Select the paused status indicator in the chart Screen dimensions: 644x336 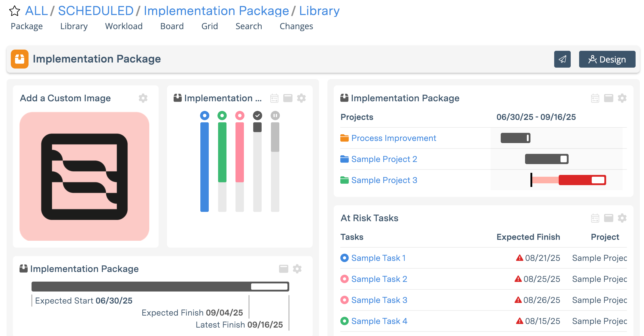275,115
